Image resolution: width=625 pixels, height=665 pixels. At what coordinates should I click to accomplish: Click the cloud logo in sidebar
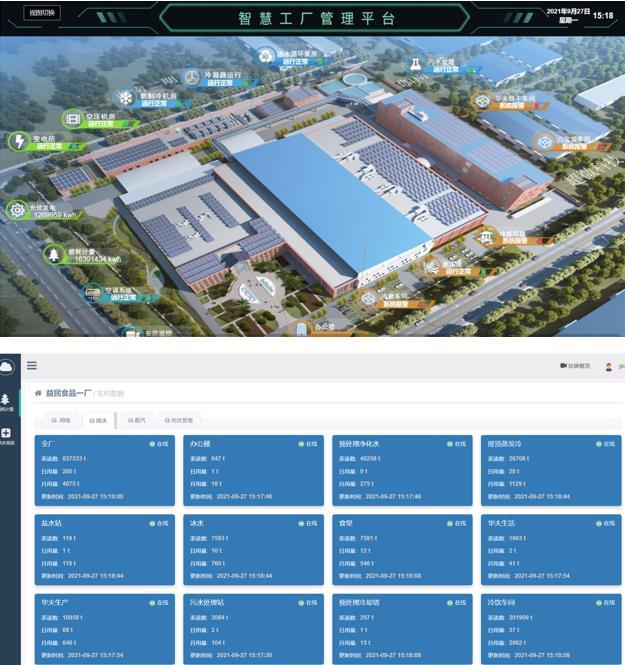pos(8,368)
